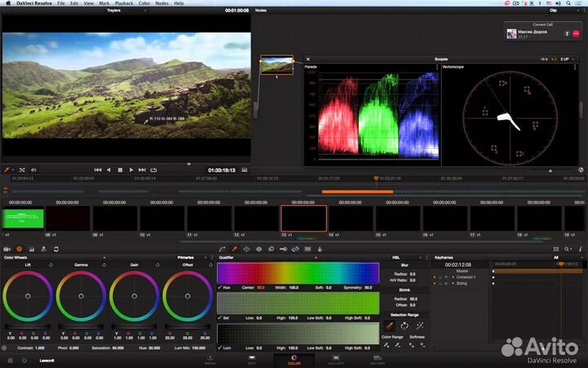Close the Scopes panel with the X
The image size is (588, 368).
(x=308, y=59)
